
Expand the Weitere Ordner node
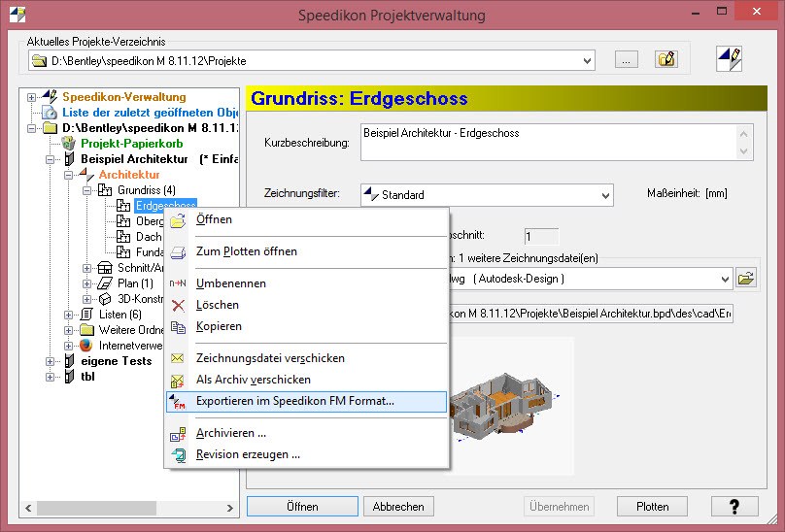click(x=69, y=330)
